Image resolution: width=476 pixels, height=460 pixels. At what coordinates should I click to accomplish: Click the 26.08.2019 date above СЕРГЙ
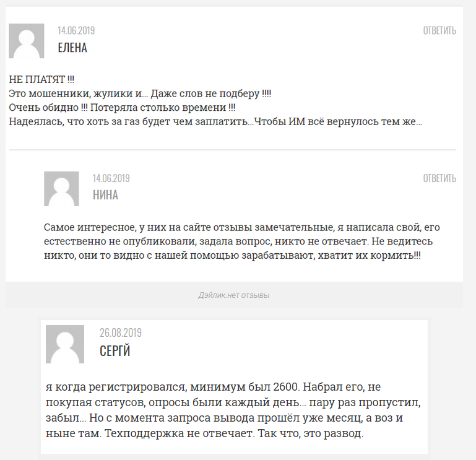pyautogui.click(x=121, y=333)
